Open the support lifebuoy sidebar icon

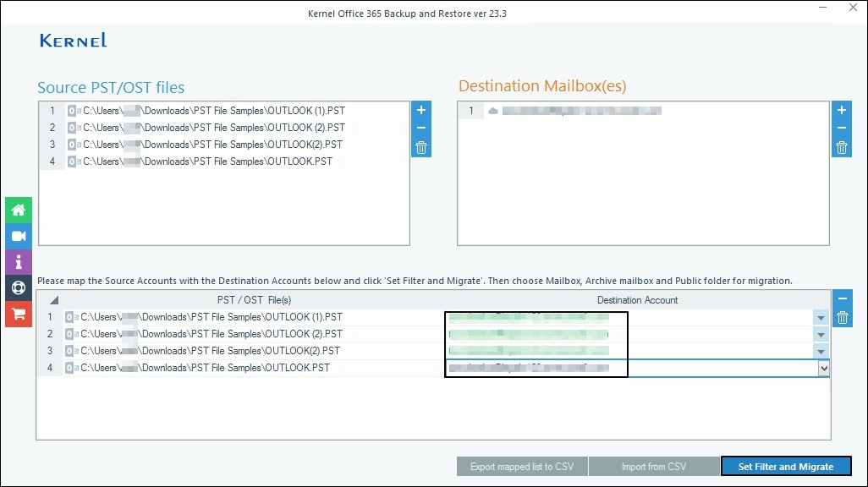(x=19, y=287)
